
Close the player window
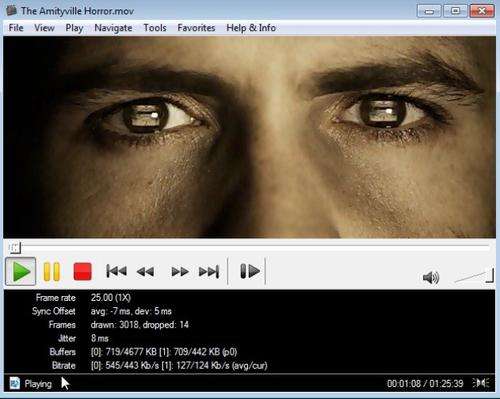(x=482, y=11)
